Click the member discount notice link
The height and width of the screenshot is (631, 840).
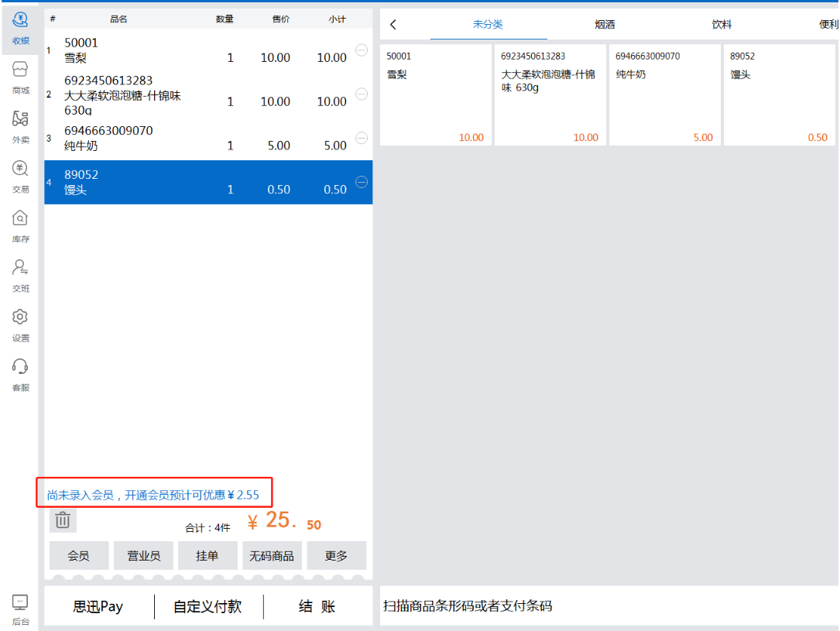coord(153,495)
